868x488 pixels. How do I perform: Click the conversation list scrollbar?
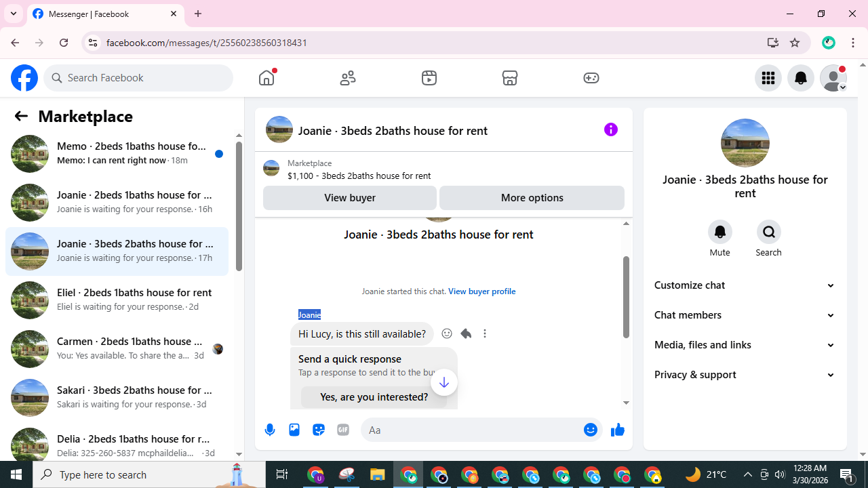tap(239, 207)
